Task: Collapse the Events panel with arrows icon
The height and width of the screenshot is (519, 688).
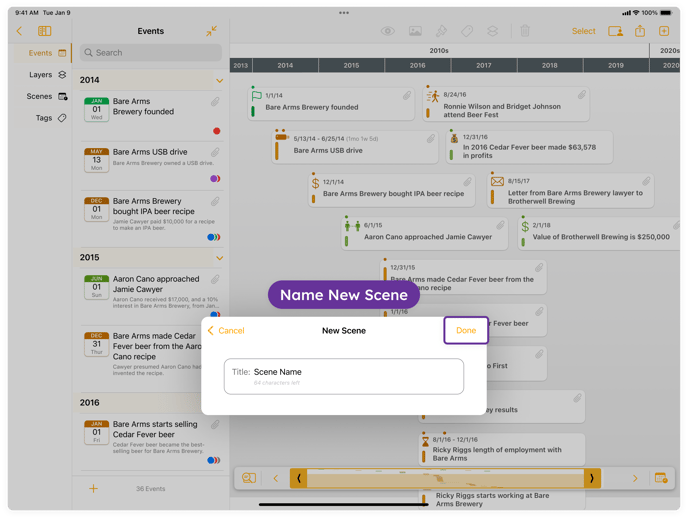Action: (x=211, y=31)
